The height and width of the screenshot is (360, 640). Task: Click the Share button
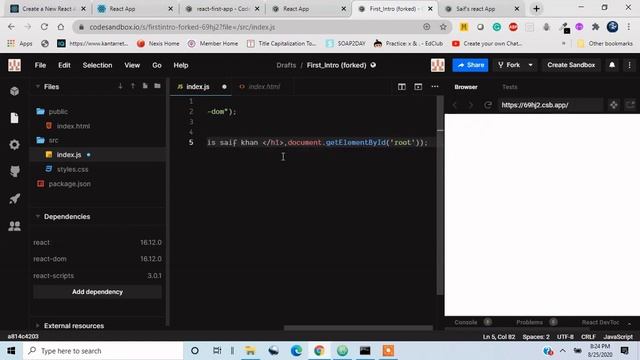pos(470,65)
